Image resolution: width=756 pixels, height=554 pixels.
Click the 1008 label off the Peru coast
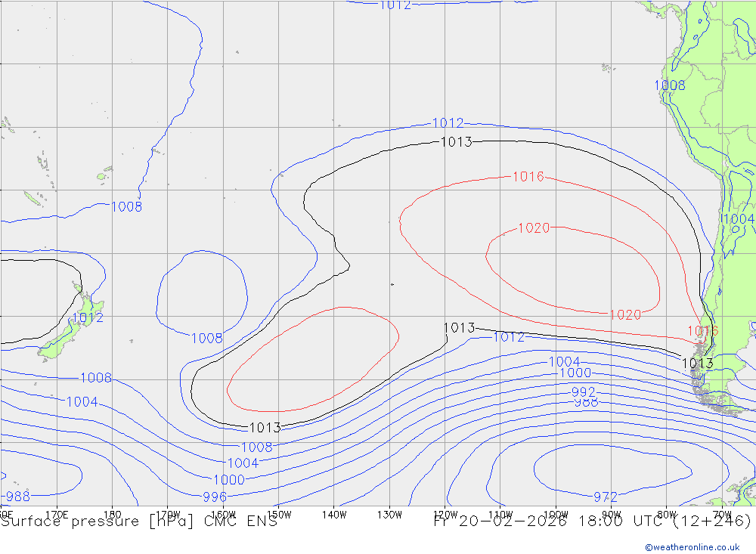(x=670, y=85)
